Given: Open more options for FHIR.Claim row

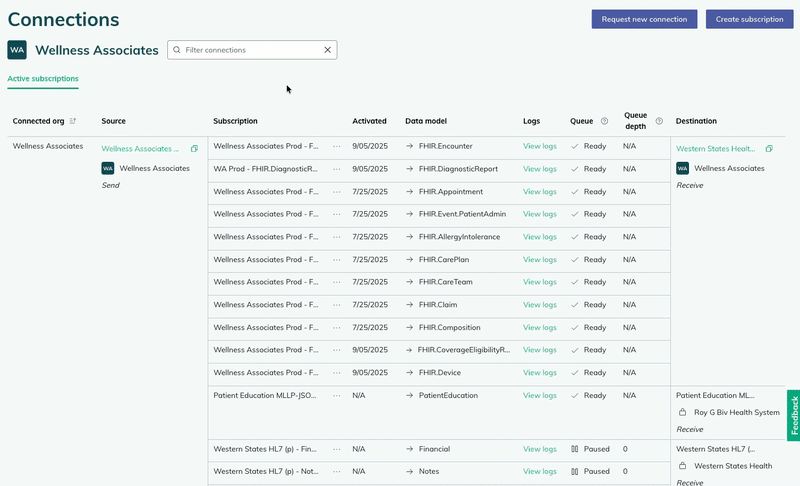Looking at the screenshot, I should pyautogui.click(x=337, y=305).
